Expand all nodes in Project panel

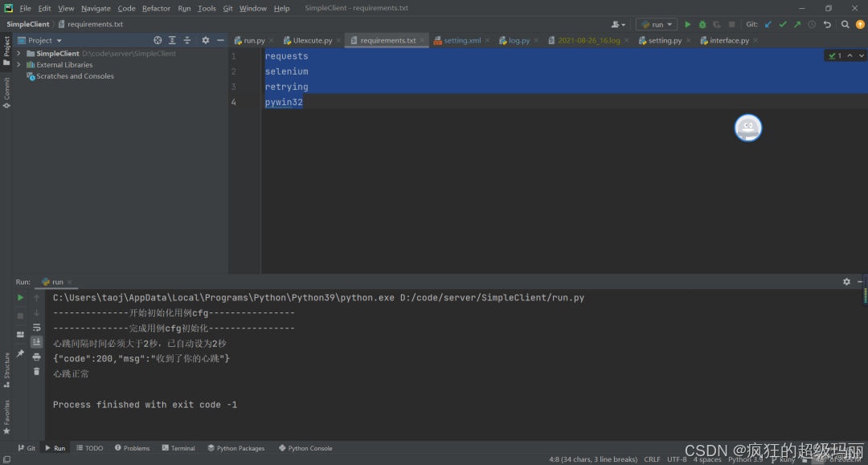[172, 40]
